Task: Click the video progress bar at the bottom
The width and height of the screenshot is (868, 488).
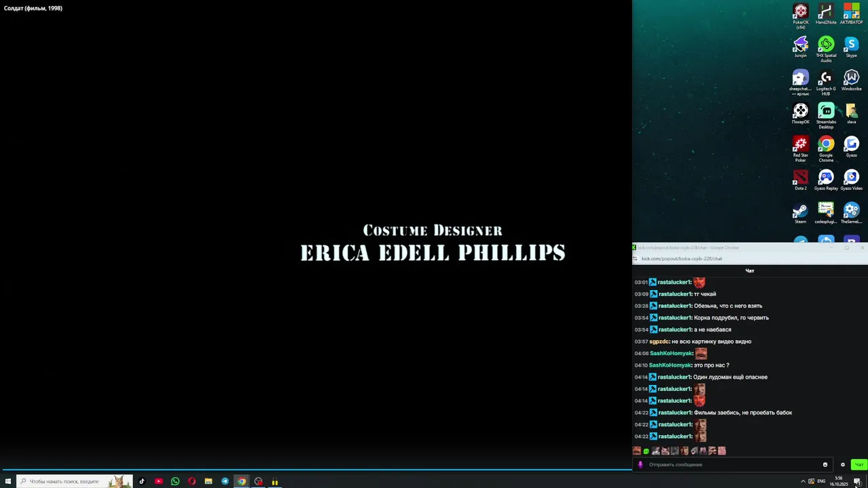Action: click(x=316, y=469)
